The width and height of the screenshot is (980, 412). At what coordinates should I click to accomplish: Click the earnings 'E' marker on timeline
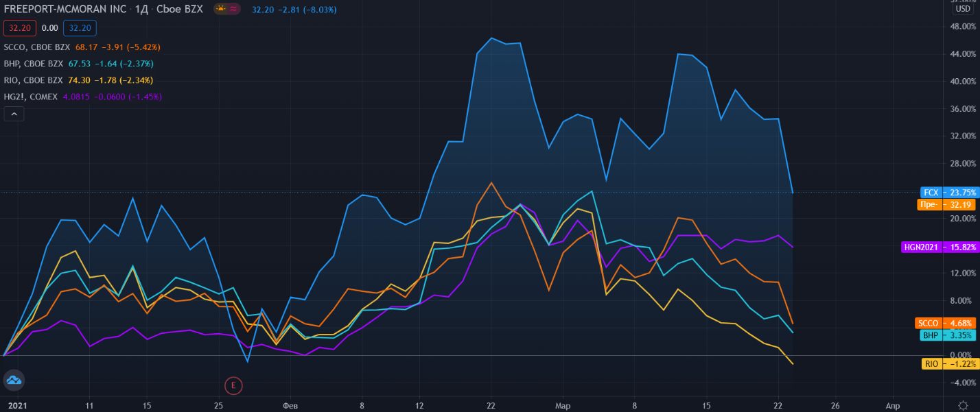(x=233, y=385)
